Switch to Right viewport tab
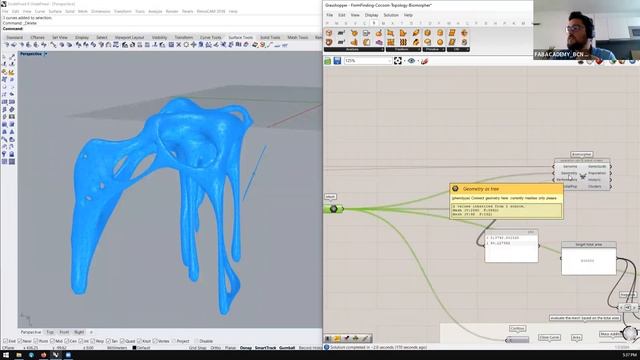640x360 pixels. pos(79,332)
